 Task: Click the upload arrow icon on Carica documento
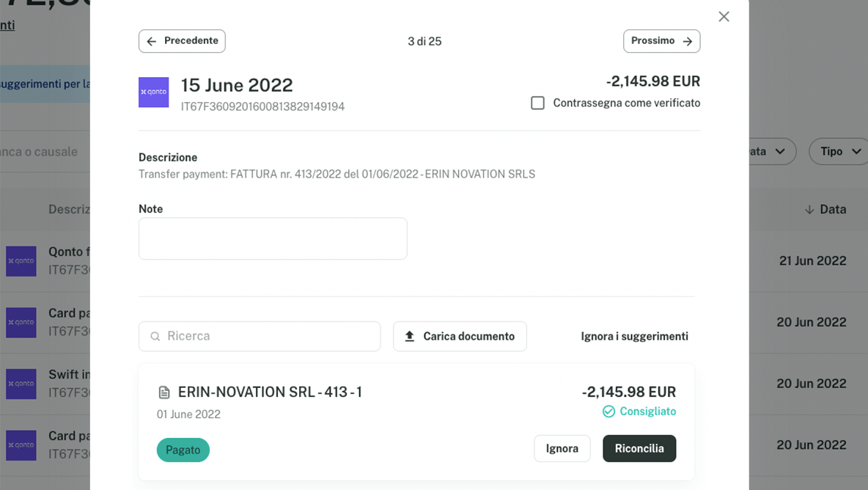410,337
